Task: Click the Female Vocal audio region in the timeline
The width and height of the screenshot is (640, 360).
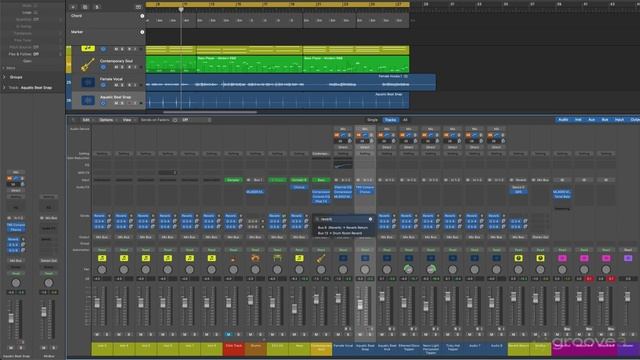Action: click(x=290, y=82)
